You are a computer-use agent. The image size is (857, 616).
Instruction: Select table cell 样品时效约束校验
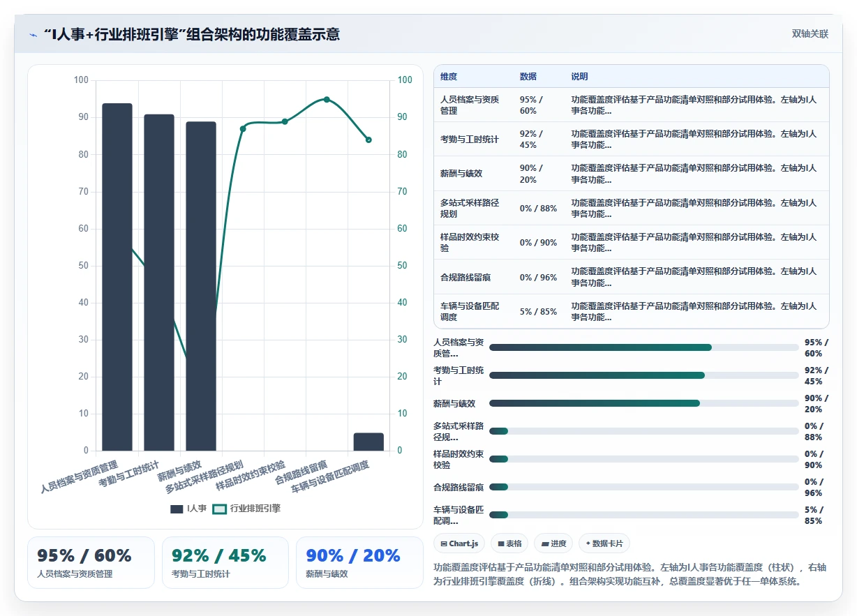(473, 242)
